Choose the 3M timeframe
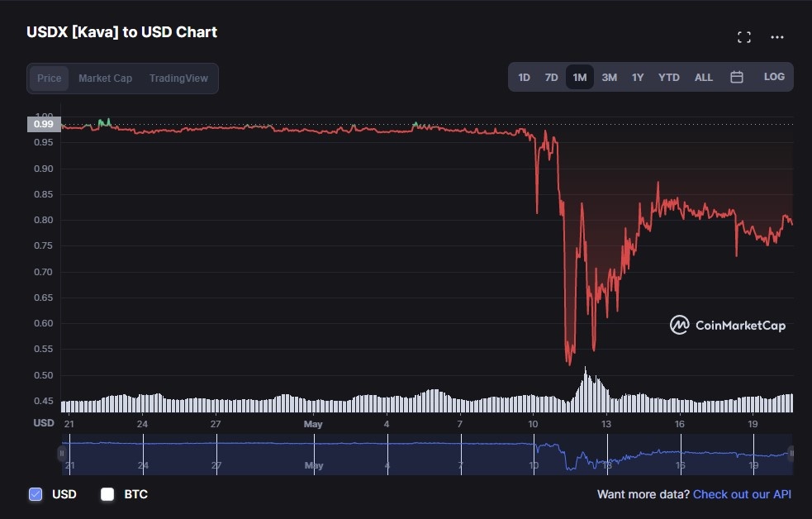Viewport: 812px width, 519px height. (x=609, y=77)
